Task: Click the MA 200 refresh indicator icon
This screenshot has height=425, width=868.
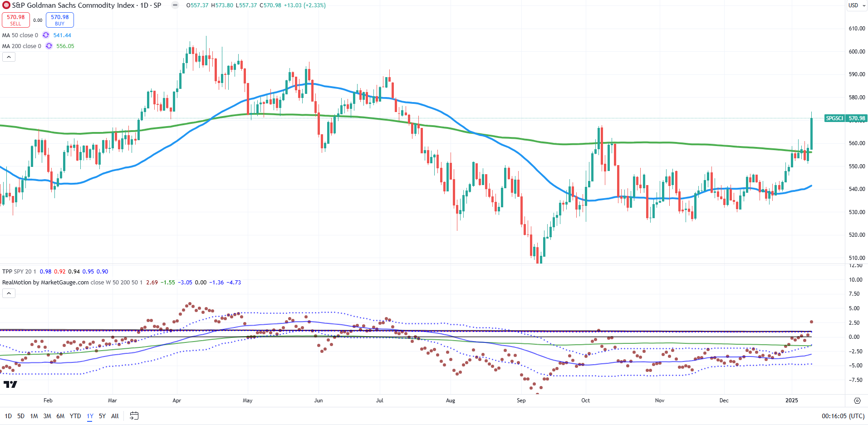Action: (x=49, y=46)
